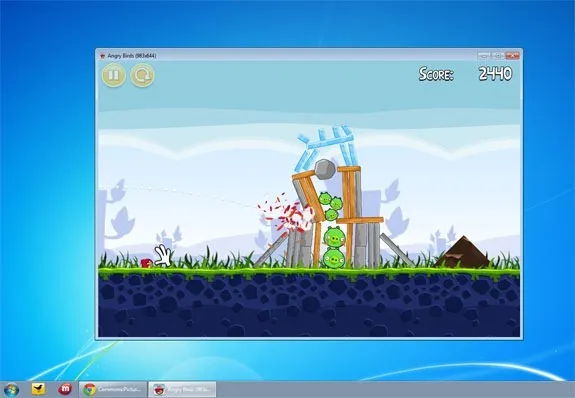This screenshot has width=575, height=398.
Task: Click the bottom large green pig
Action: 334,258
